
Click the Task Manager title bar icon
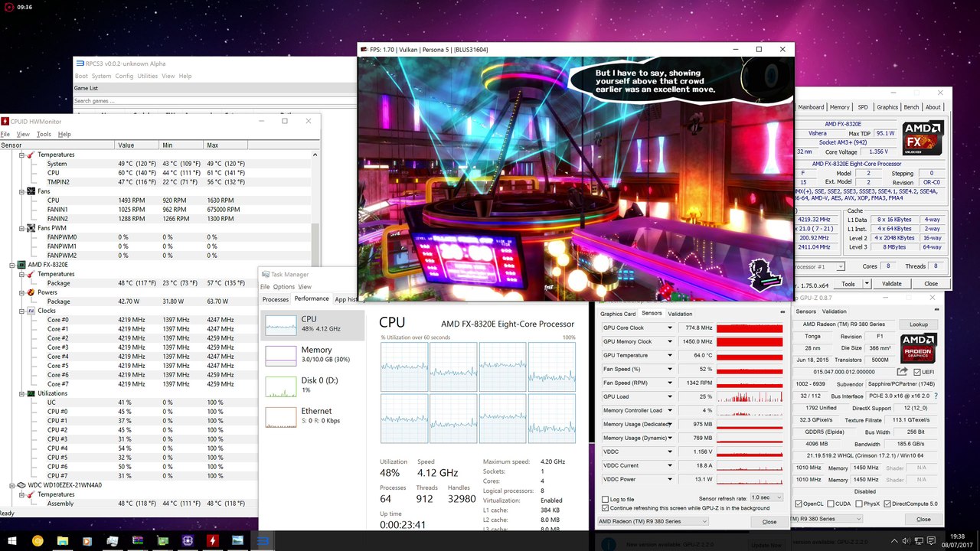(265, 275)
